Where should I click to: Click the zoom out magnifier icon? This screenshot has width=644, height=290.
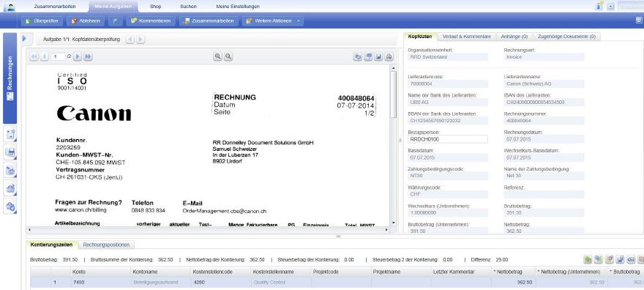coord(228,56)
